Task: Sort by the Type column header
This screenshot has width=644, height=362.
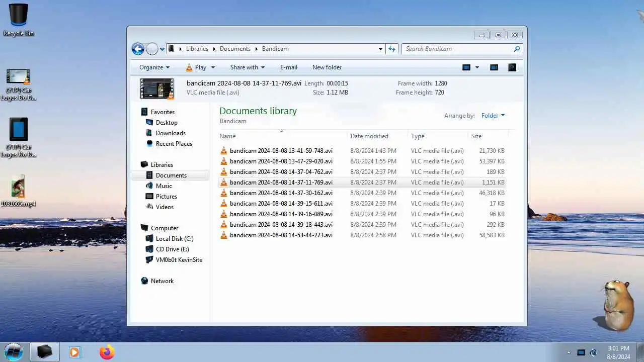Action: coord(438,136)
